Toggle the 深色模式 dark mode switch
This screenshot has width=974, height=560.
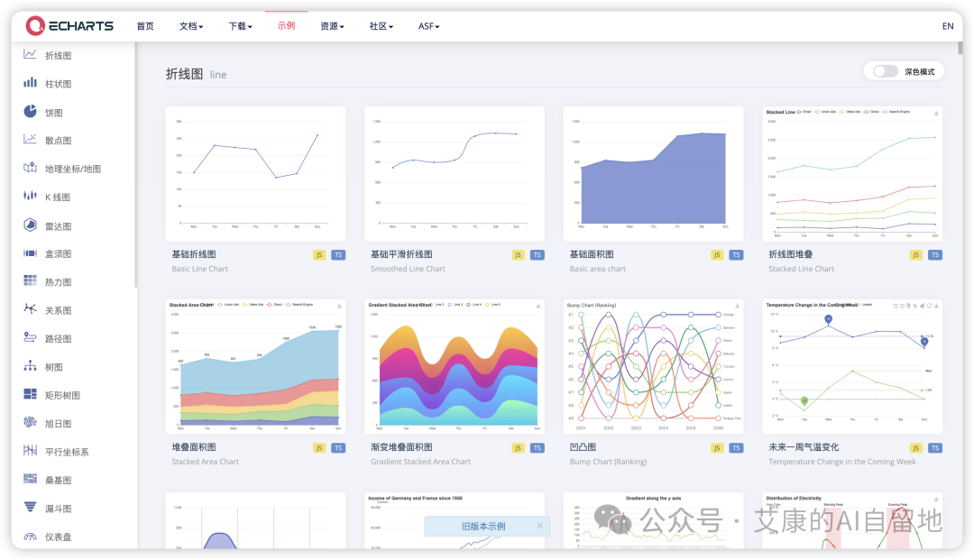pyautogui.click(x=886, y=71)
